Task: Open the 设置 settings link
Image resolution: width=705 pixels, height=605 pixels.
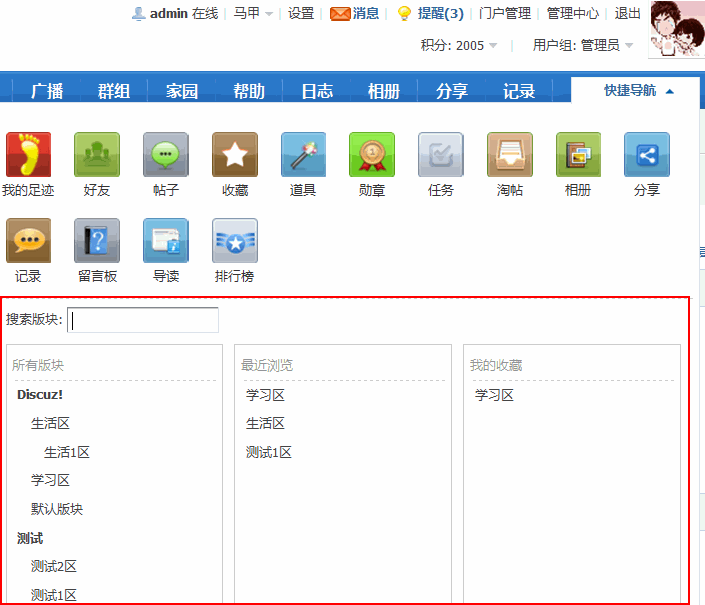Action: tap(301, 13)
